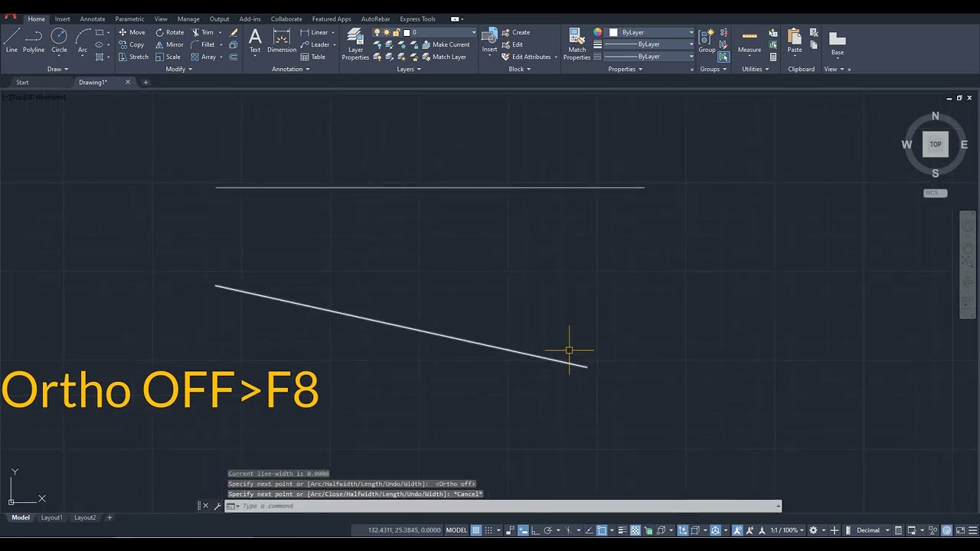Toggle snap mode in status bar
This screenshot has width=980, height=551.
pyautogui.click(x=488, y=530)
